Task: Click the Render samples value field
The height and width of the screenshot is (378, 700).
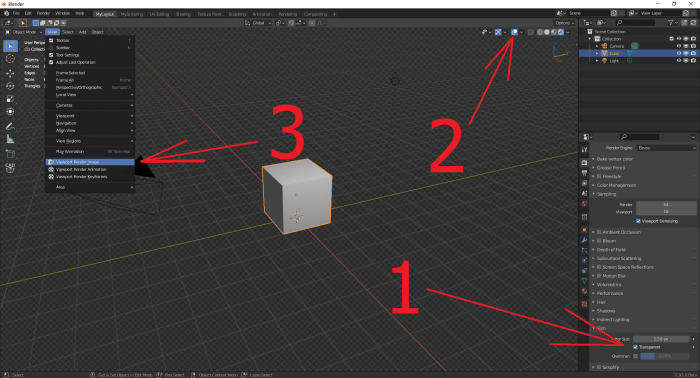Action: point(666,204)
